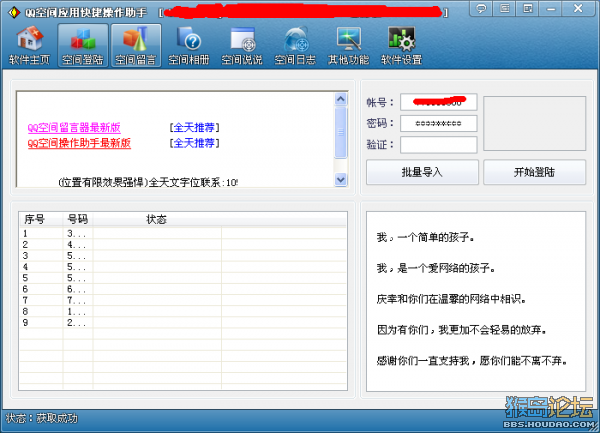Click the 状态：获取成功 status bar text
The width and height of the screenshot is (600, 433).
[42, 418]
